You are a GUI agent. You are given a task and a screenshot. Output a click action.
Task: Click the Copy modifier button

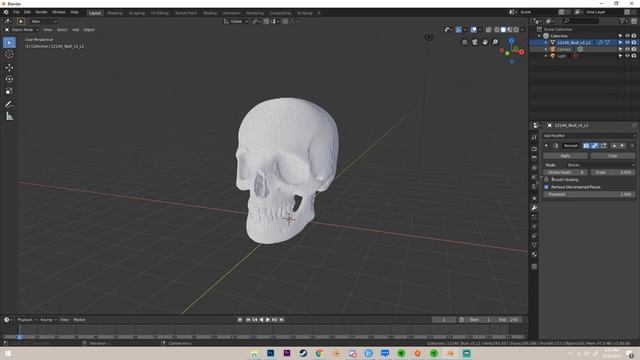613,156
